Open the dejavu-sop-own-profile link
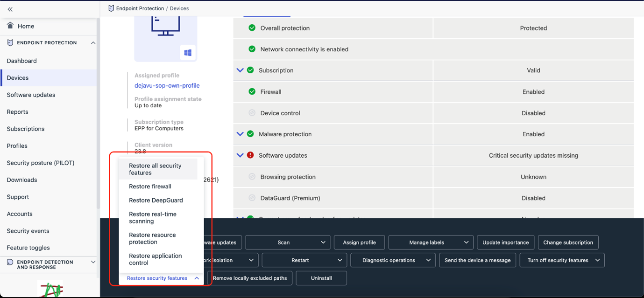 167,85
